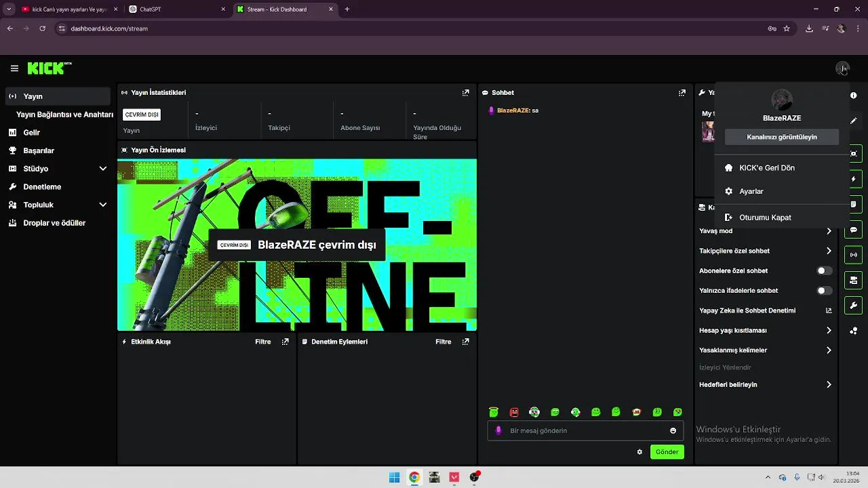
Task: Click the three-dots cluster icon in right sidebar
Action: click(854, 331)
